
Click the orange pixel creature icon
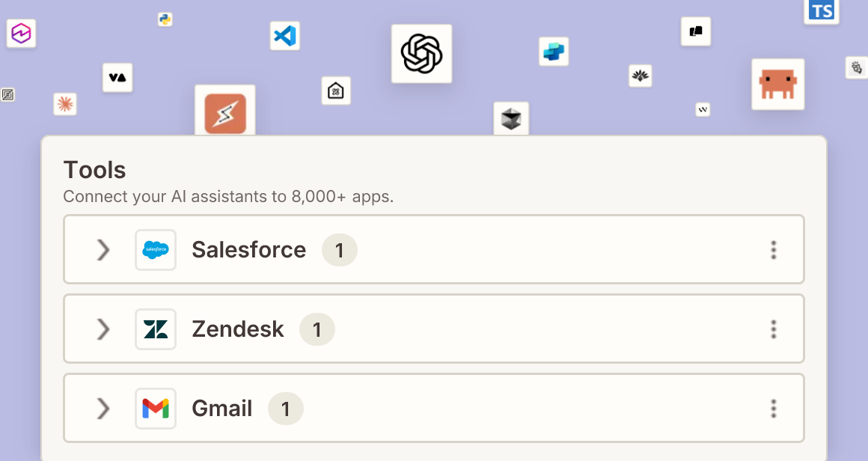coord(777,84)
